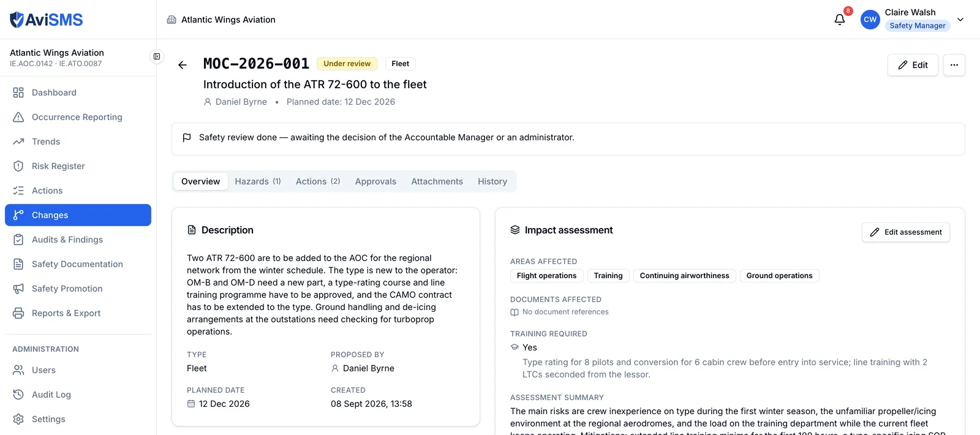Click the Description document icon
The image size is (980, 435).
192,230
